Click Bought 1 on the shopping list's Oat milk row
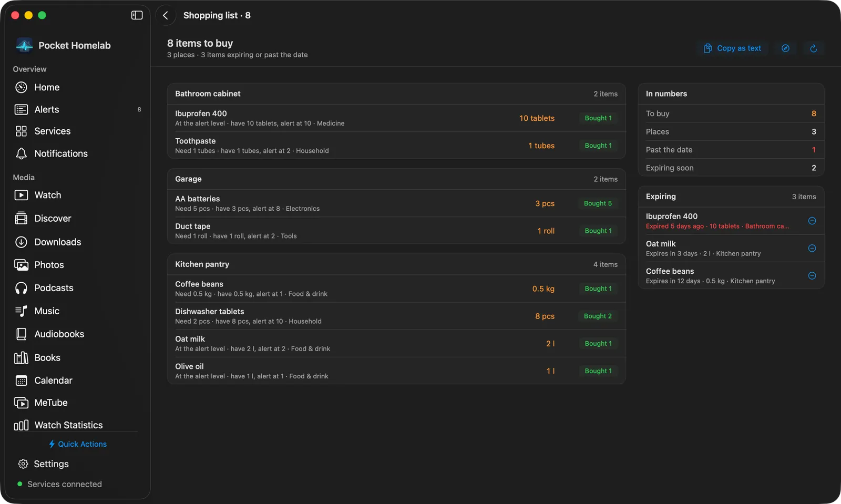841x504 pixels. click(598, 343)
